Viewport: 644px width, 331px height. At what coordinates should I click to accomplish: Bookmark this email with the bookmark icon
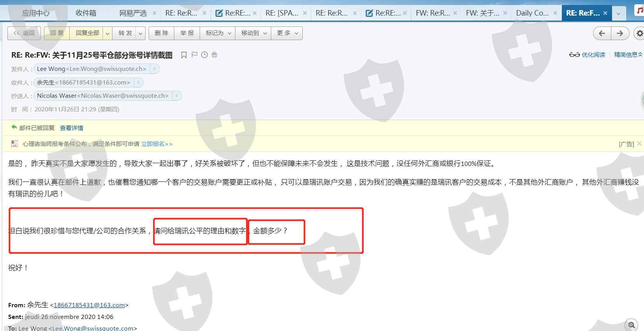tap(184, 55)
